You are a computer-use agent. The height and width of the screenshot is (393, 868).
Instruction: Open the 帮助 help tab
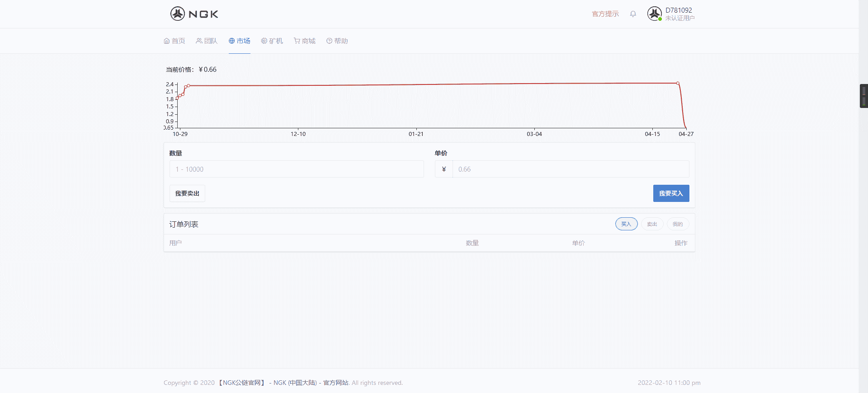point(337,41)
